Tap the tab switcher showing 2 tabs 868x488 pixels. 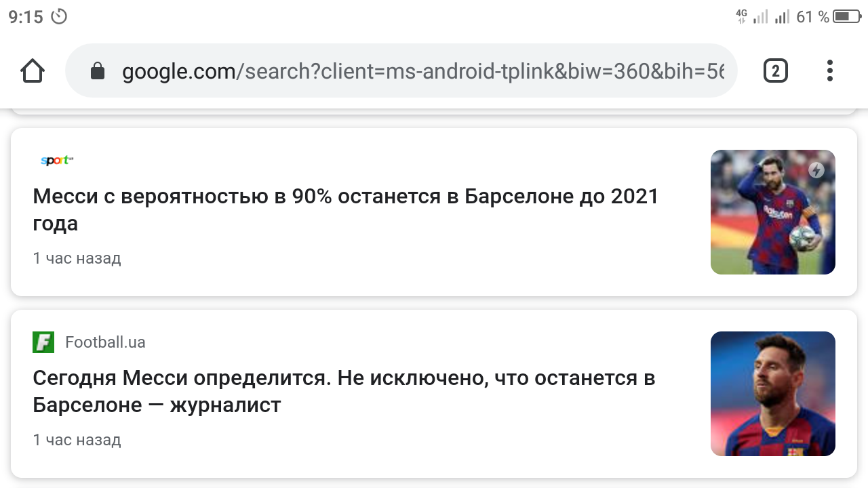pos(776,70)
